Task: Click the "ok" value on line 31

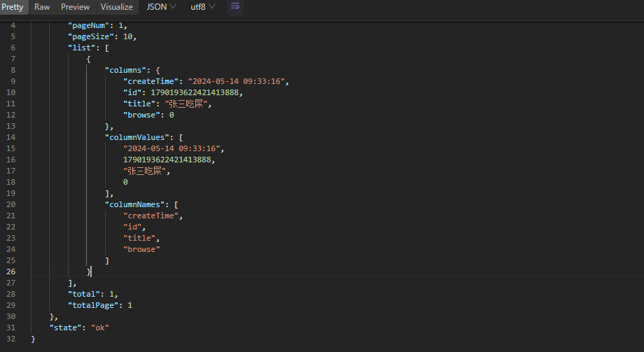Action: click(100, 328)
